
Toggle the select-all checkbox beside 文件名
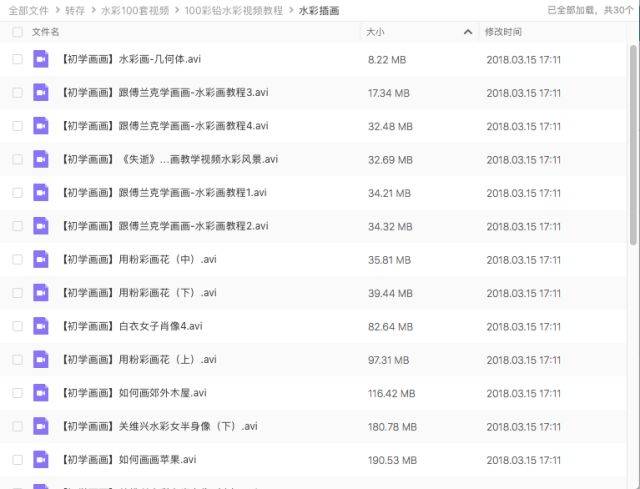click(17, 32)
